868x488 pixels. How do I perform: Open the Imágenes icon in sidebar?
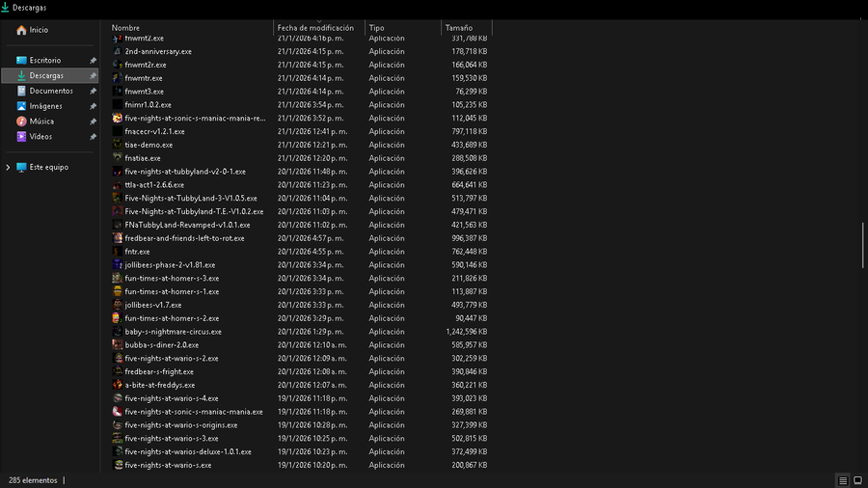[21, 106]
